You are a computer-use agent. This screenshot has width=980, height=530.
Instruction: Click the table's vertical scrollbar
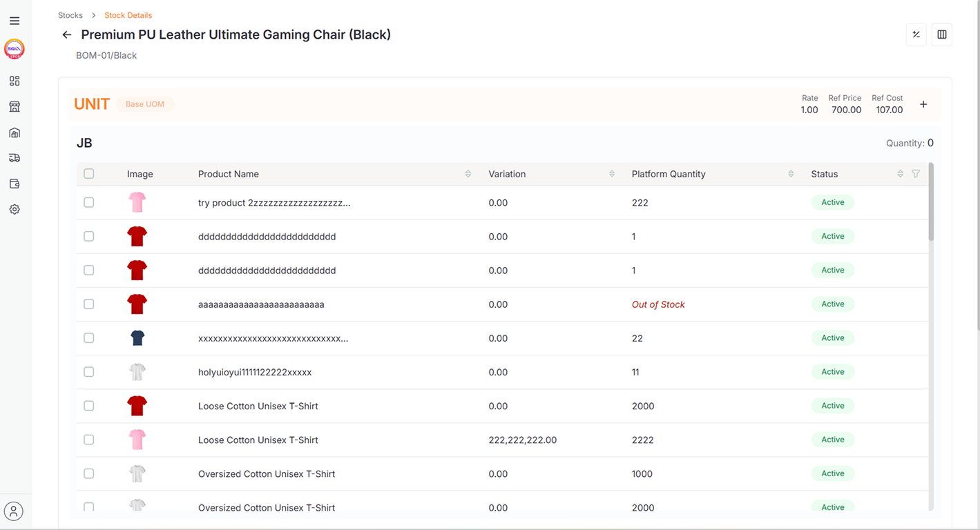[x=931, y=207]
